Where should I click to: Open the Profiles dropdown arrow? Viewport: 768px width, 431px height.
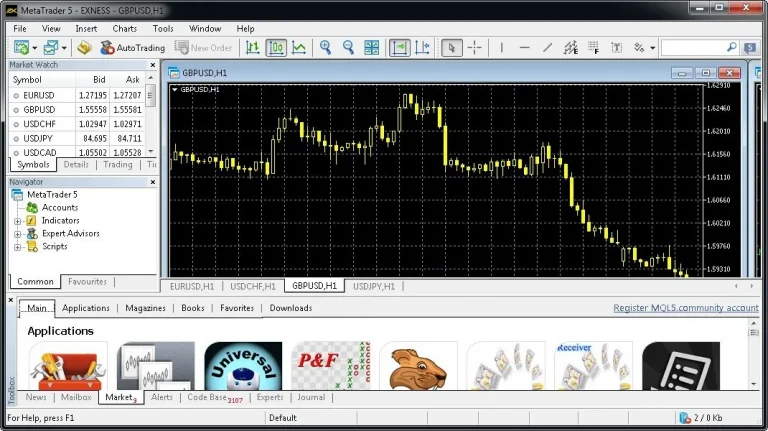click(64, 48)
